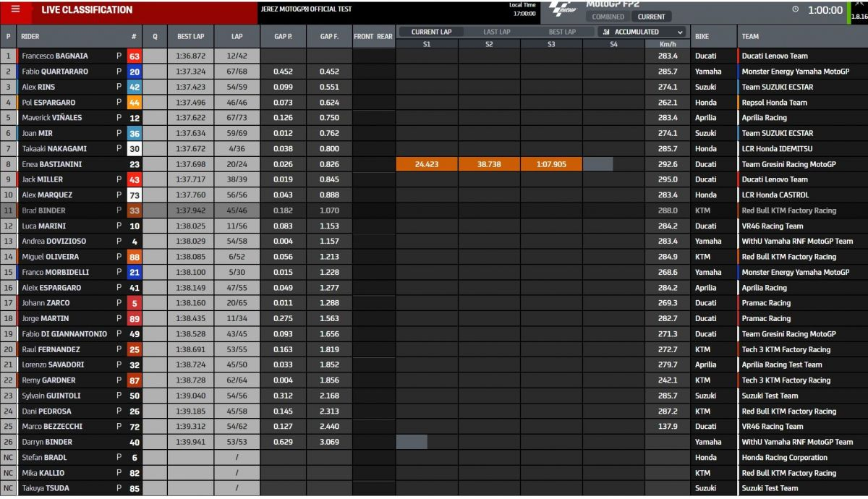This screenshot has height=499, width=868.
Task: Click the top speed 295.0
Action: click(x=668, y=179)
